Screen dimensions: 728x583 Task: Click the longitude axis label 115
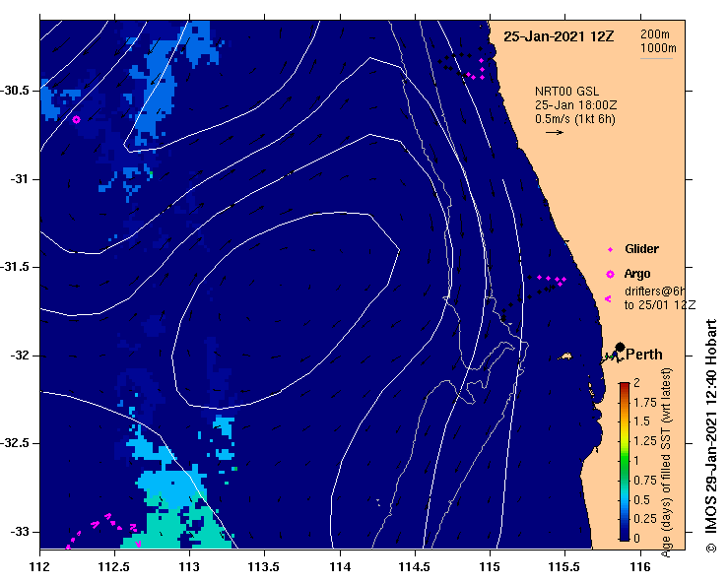[490, 567]
